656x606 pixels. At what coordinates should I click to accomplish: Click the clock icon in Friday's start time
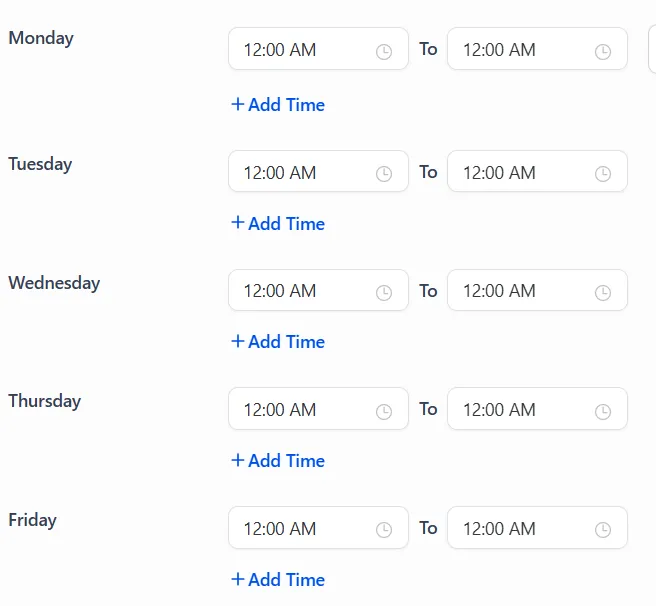click(x=384, y=530)
